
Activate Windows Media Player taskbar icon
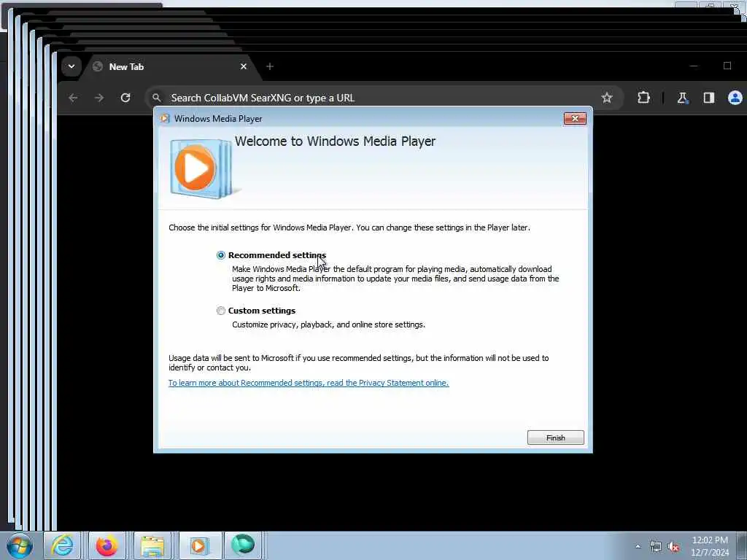coord(198,545)
